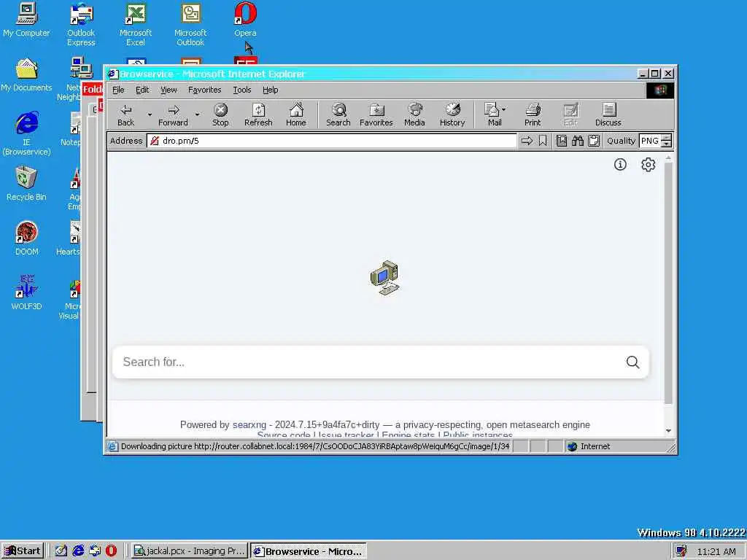Click in the address bar field

[x=332, y=141]
